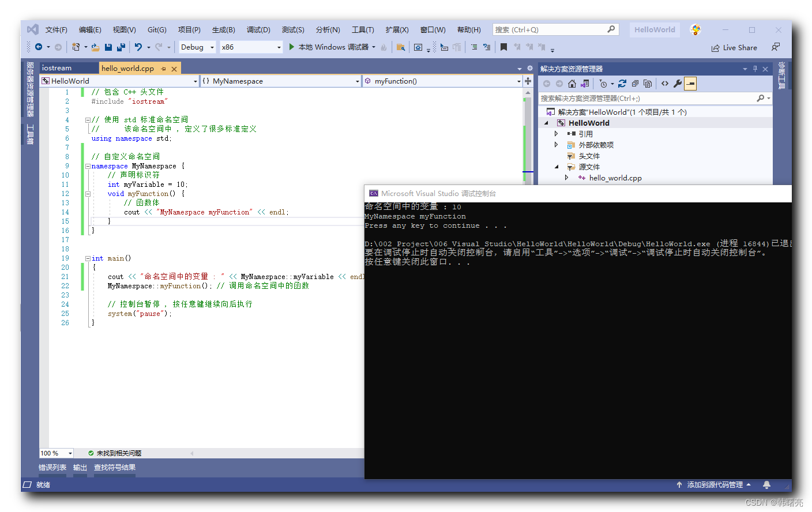This screenshot has height=512, width=812.
Task: Toggle a bookmark with the bookmark icon
Action: pyautogui.click(x=503, y=47)
